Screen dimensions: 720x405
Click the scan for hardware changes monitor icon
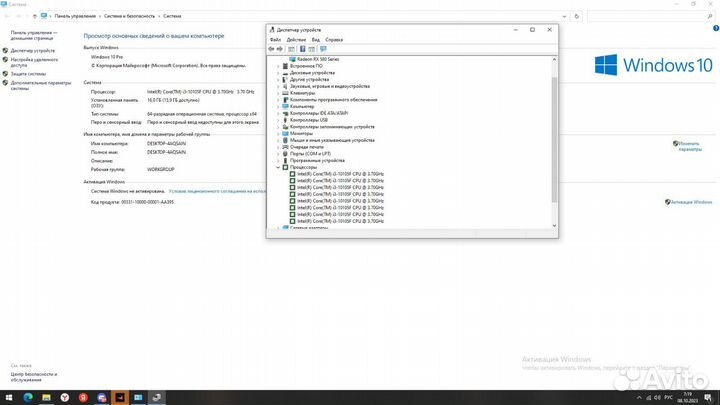coord(323,49)
